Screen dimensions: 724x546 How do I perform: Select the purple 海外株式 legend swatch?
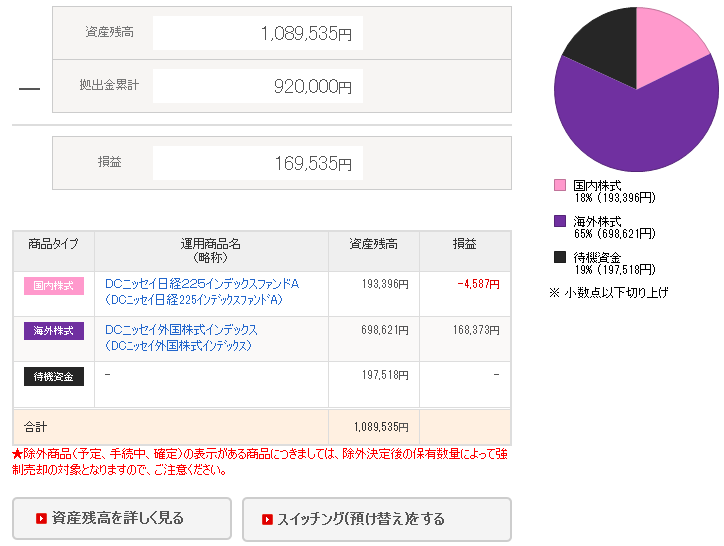tap(560, 221)
